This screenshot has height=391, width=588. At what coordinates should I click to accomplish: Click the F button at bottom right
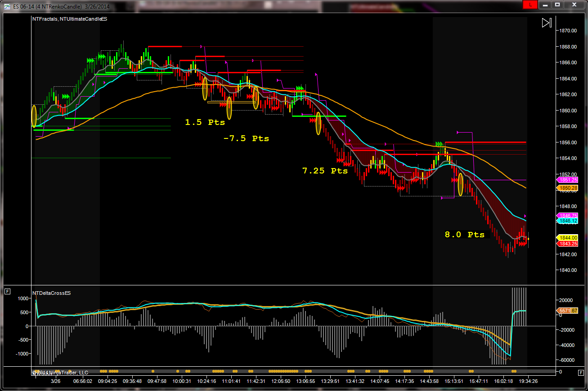coord(581,372)
